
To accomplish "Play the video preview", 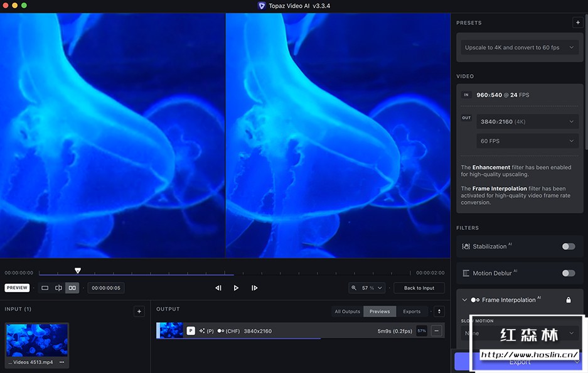I will tap(236, 288).
